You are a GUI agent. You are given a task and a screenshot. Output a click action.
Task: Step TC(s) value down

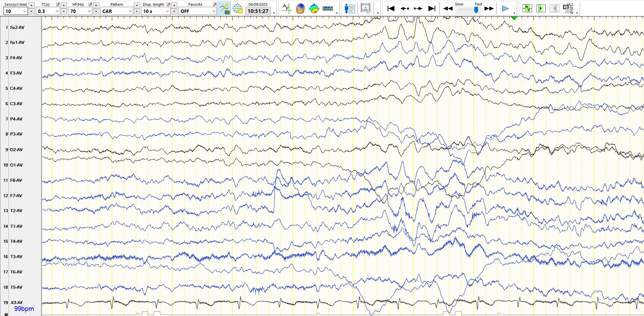coord(64,11)
